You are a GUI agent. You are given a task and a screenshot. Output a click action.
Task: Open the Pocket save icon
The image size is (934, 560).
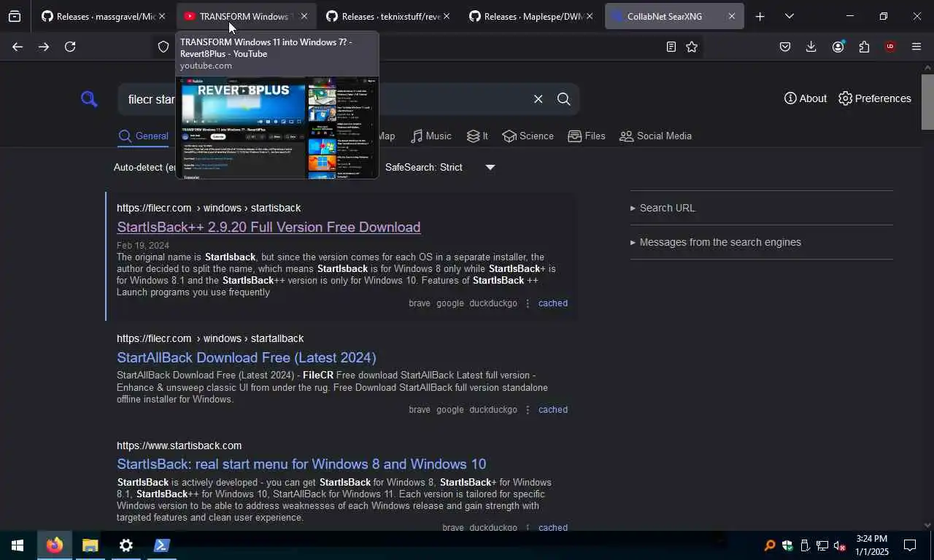click(785, 47)
